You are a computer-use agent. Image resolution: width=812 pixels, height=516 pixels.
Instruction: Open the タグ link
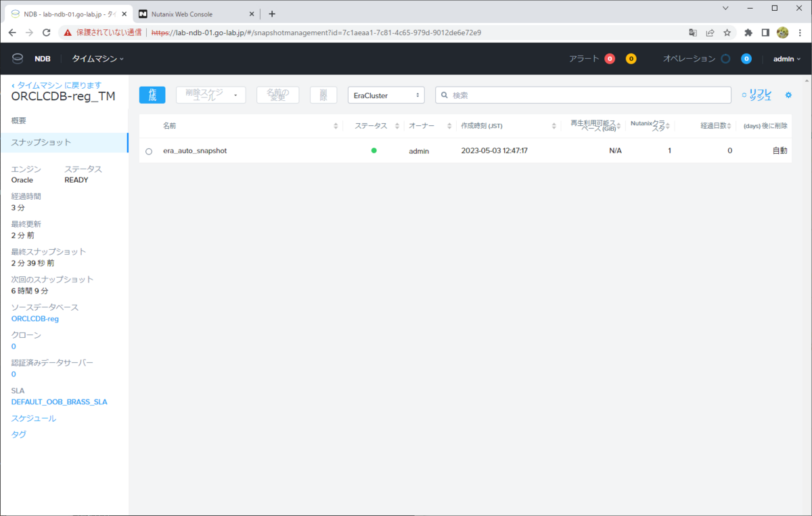click(x=19, y=435)
